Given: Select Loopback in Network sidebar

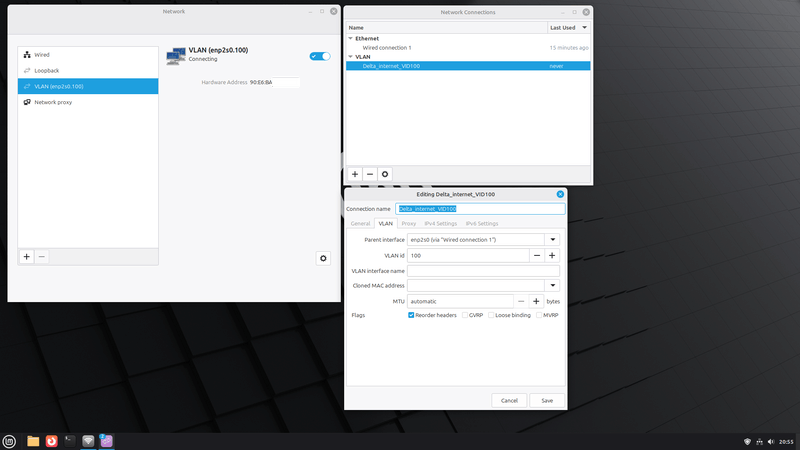Looking at the screenshot, I should [88, 70].
